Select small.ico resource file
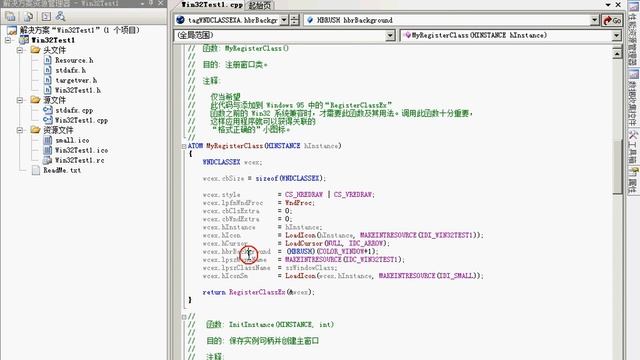The width and height of the screenshot is (640, 360). (x=72, y=140)
